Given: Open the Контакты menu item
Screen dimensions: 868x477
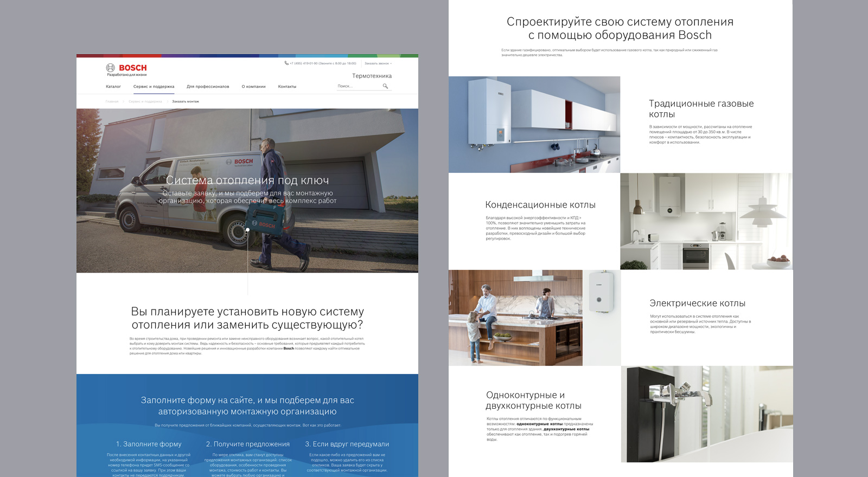Looking at the screenshot, I should pos(287,87).
